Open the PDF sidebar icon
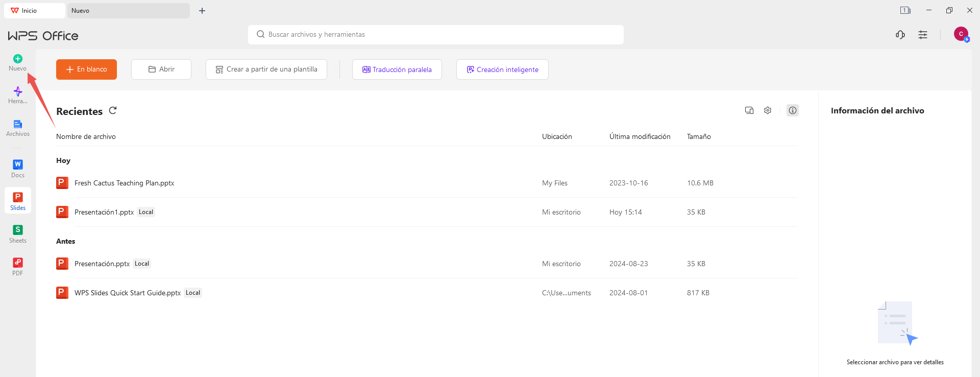The image size is (980, 377). tap(18, 263)
